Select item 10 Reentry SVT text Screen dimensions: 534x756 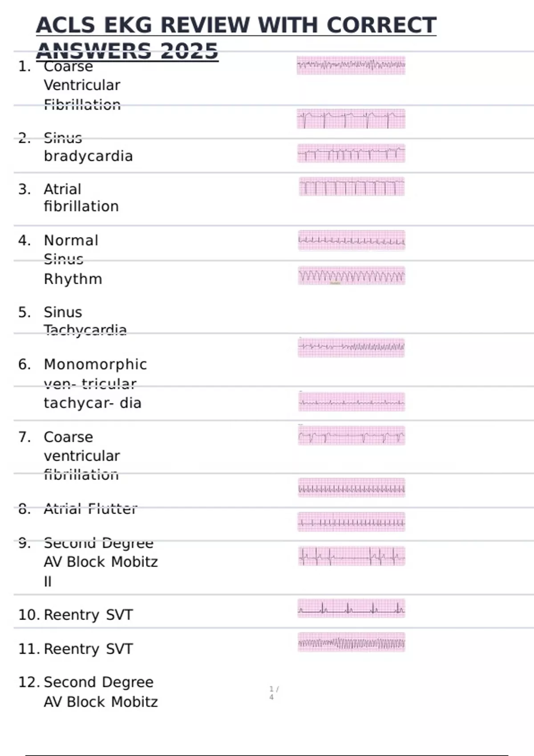click(x=88, y=615)
